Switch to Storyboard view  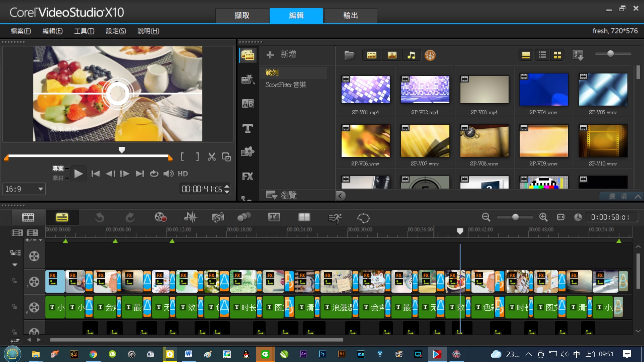(x=28, y=218)
